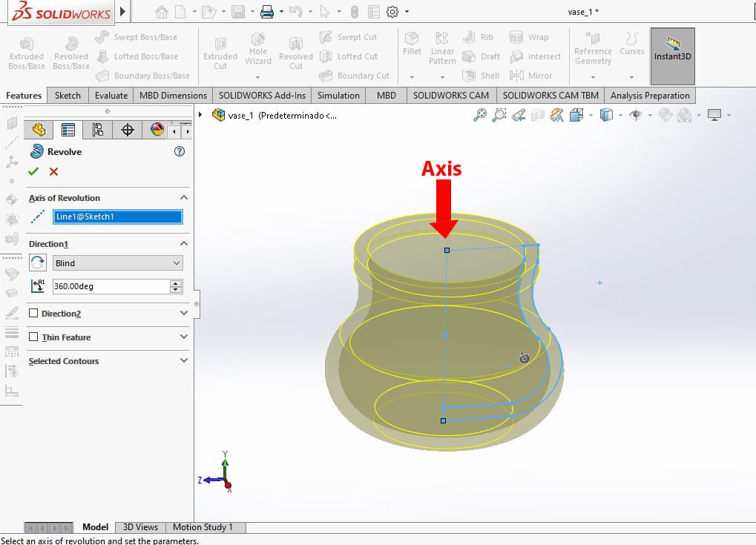The height and width of the screenshot is (545, 756).
Task: Cancel the Revolve with red X
Action: point(53,171)
